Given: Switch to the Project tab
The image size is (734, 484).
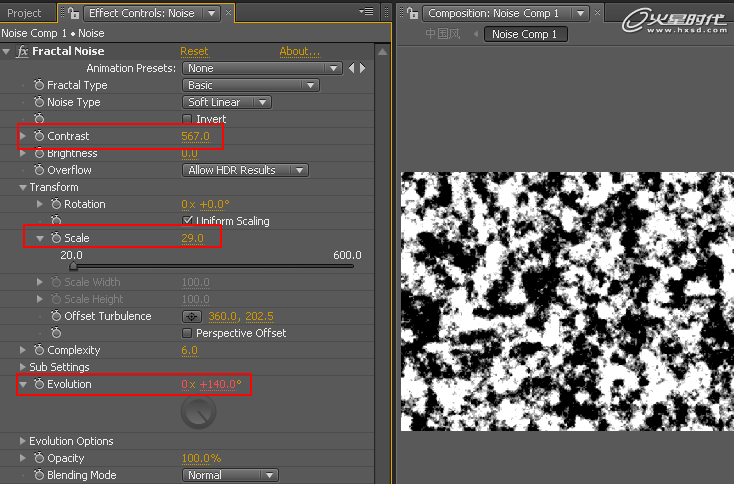Looking at the screenshot, I should (24, 13).
